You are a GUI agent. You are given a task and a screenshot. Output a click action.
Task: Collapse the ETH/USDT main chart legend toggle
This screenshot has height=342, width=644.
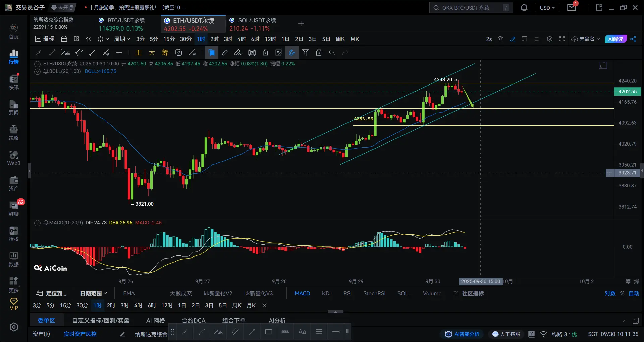pyautogui.click(x=37, y=64)
